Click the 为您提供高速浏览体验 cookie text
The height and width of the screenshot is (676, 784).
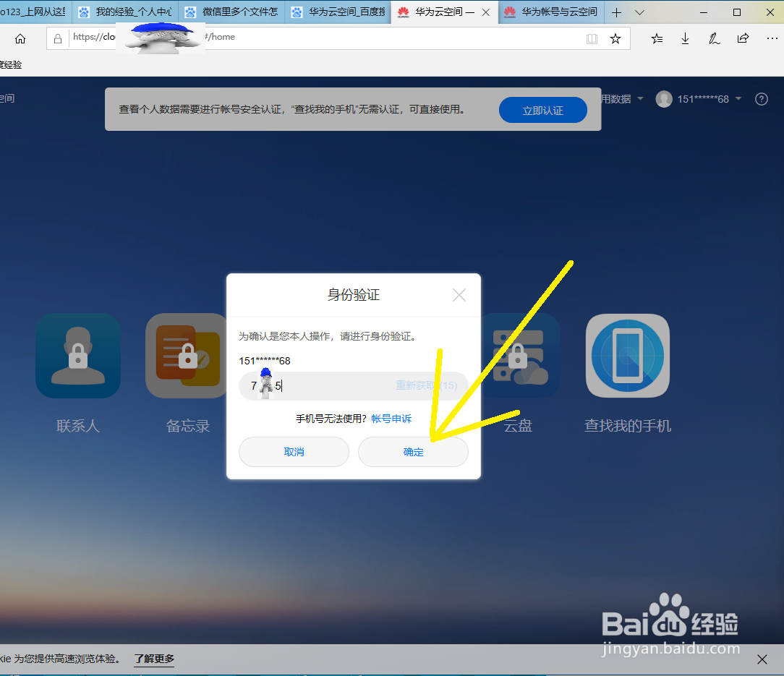point(67,659)
